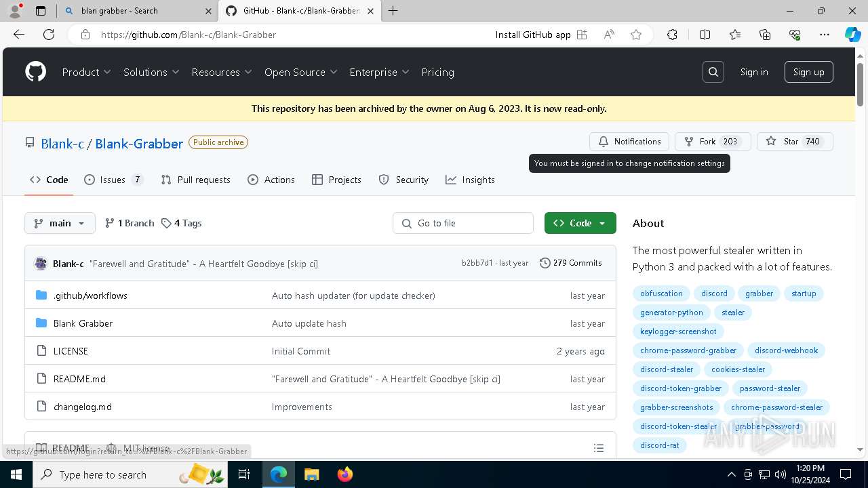Click the Sign in link
This screenshot has width=868, height=488.
point(754,72)
